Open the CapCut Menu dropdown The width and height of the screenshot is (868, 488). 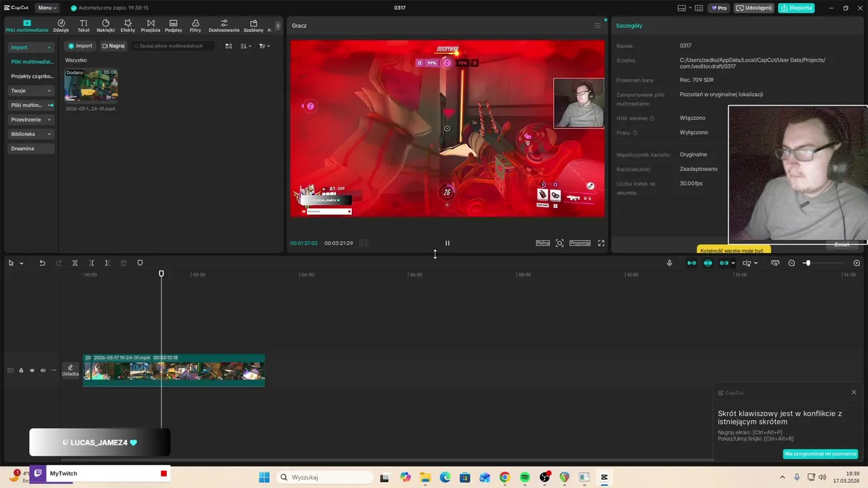click(47, 7)
